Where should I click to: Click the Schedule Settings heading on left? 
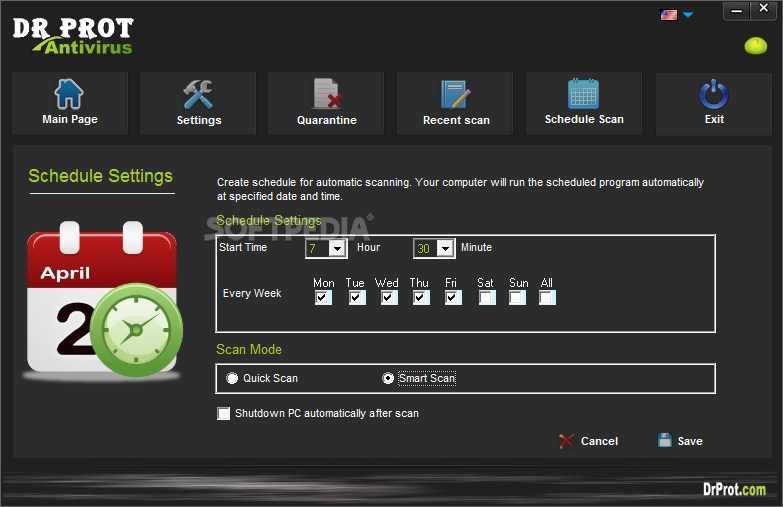tap(100, 176)
